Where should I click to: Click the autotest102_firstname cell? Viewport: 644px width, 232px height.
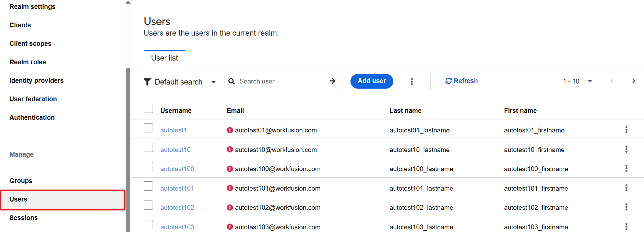tap(536, 207)
